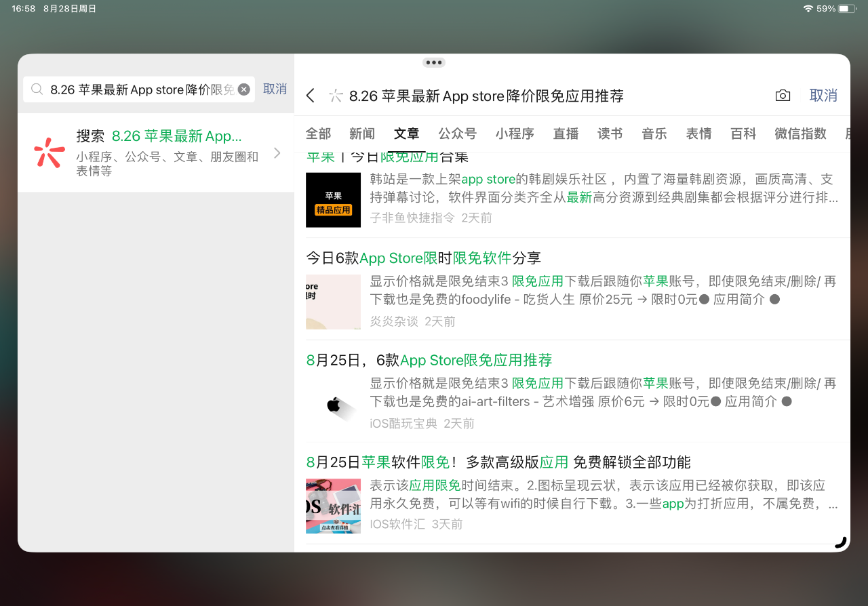Tap the Wi-Fi status icon
The height and width of the screenshot is (606, 868).
click(x=808, y=9)
